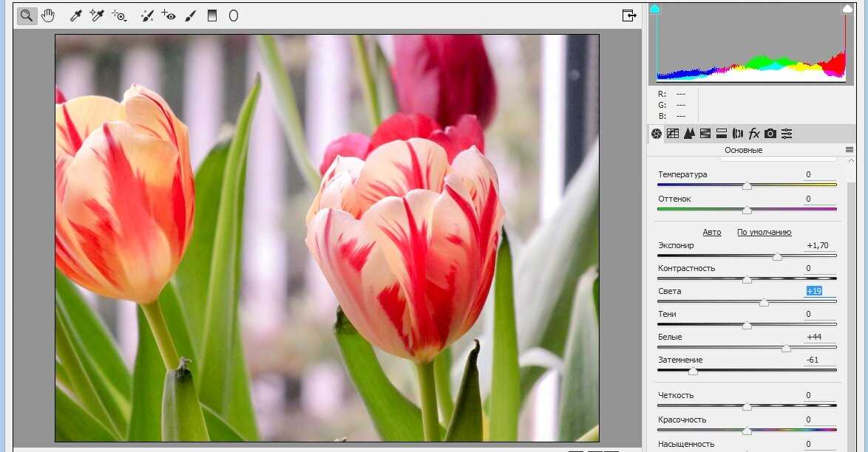Select the Zoom magnifier tool
This screenshot has height=452, width=868.
pos(26,16)
